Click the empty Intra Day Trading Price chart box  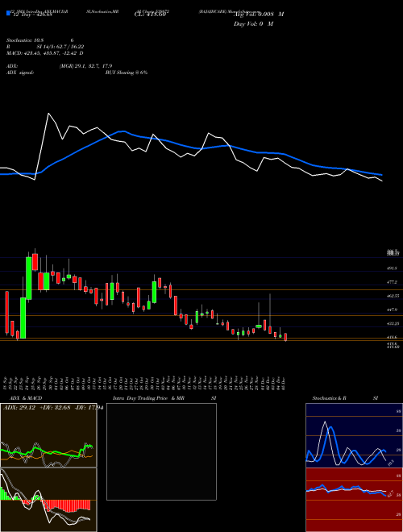(x=161, y=451)
